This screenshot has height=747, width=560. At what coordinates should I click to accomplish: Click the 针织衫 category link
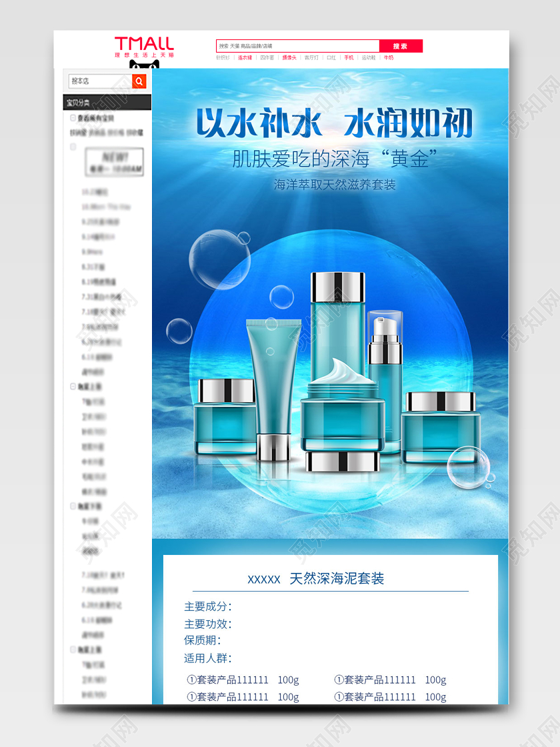223,59
